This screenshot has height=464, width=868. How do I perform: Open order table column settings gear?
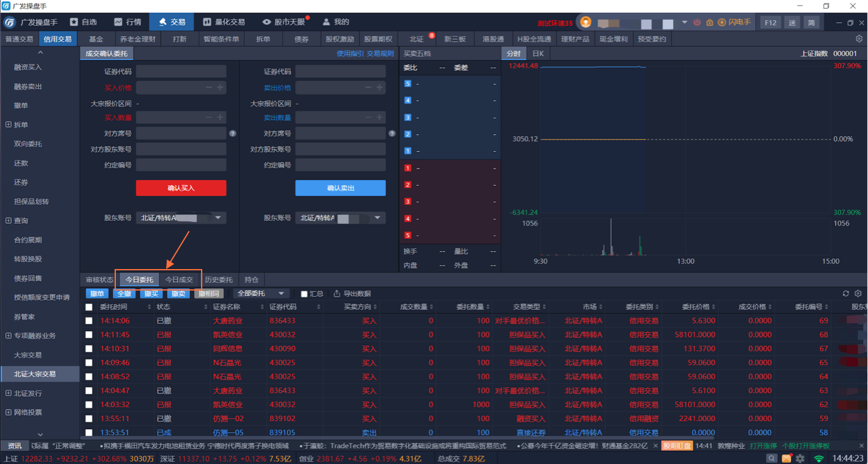pos(858,294)
